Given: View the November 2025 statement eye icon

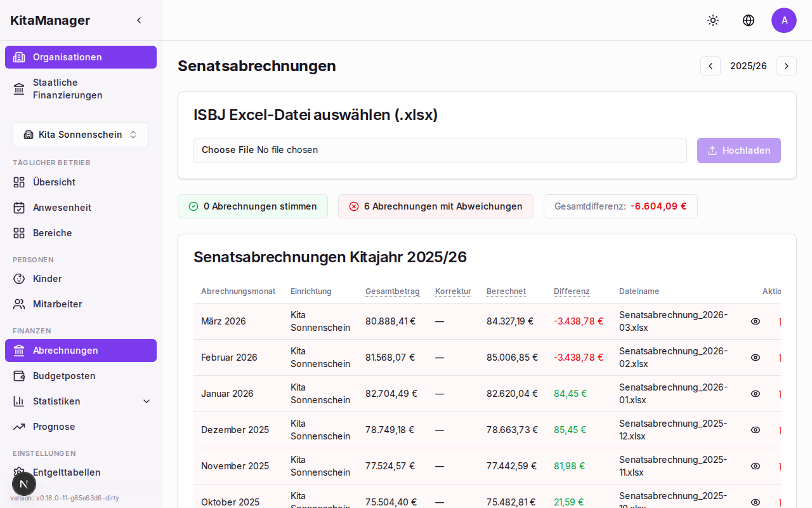Looking at the screenshot, I should (756, 466).
